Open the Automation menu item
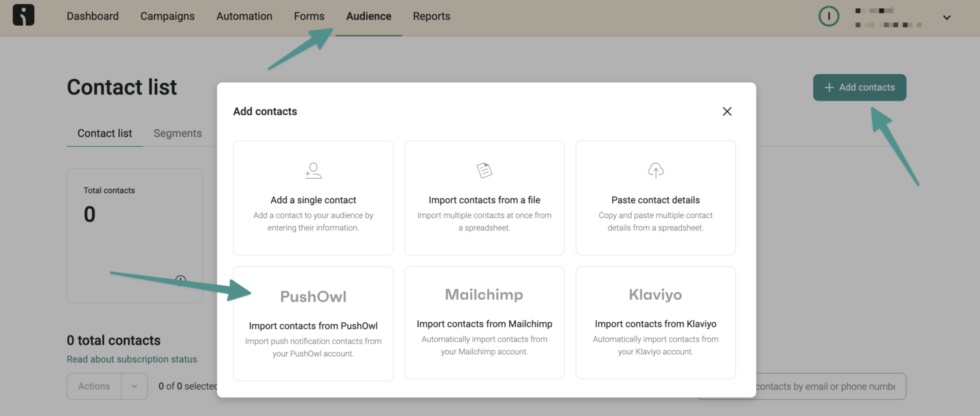Image resolution: width=980 pixels, height=416 pixels. tap(244, 16)
